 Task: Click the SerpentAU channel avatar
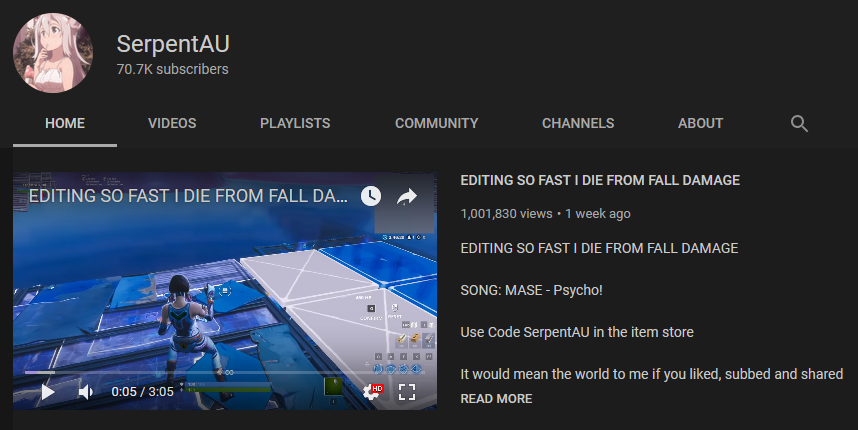click(53, 53)
